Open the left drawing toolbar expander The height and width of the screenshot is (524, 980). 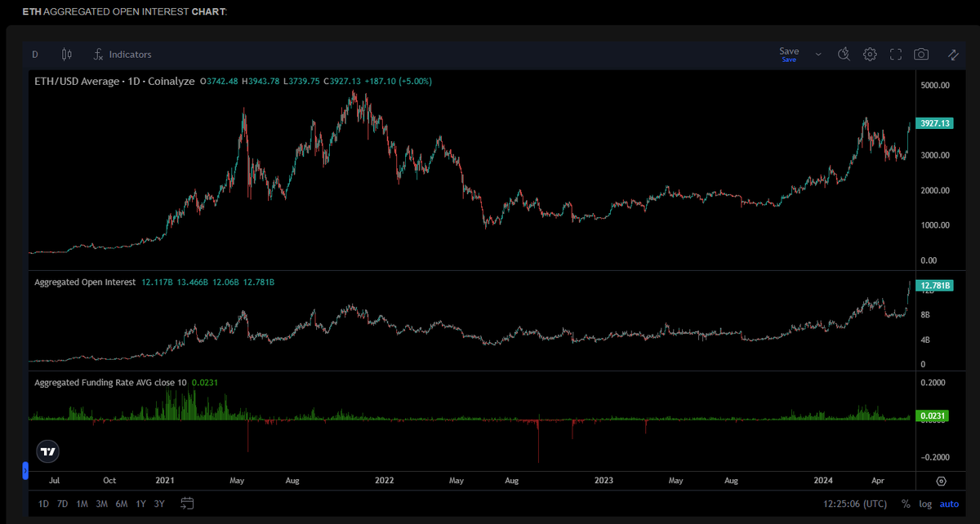click(x=25, y=470)
